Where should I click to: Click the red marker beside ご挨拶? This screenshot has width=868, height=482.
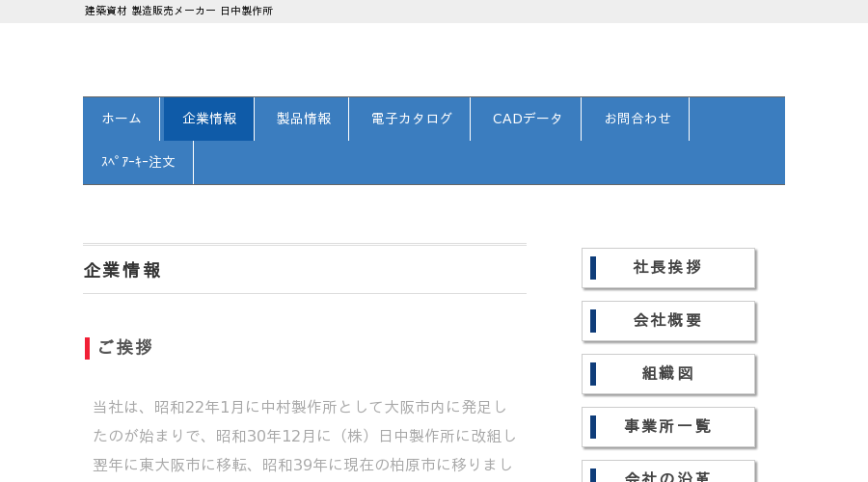tap(87, 348)
